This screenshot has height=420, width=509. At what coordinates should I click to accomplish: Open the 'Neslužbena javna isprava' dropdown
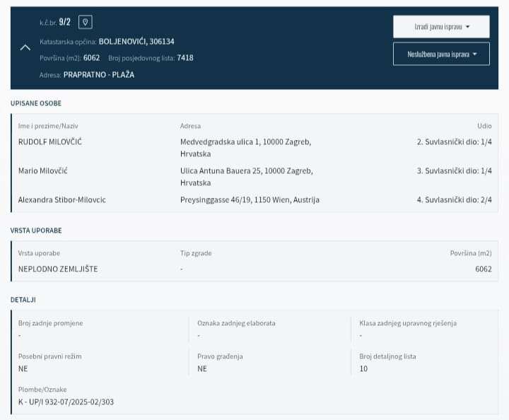click(x=441, y=54)
